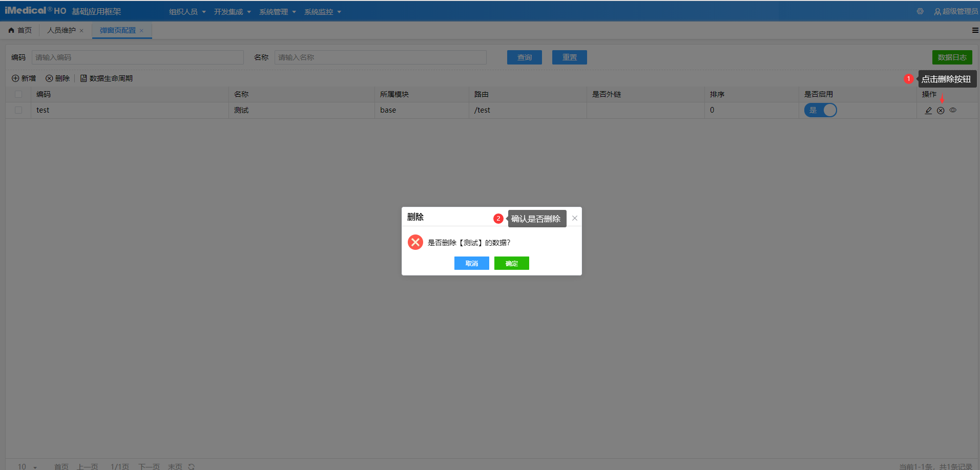The width and height of the screenshot is (980, 470).
Task: Click the delete icon in test row
Action: pos(941,111)
